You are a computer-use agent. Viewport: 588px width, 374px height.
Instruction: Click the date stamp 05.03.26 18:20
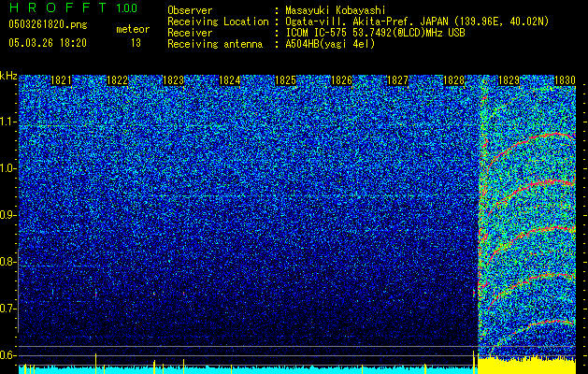click(48, 43)
